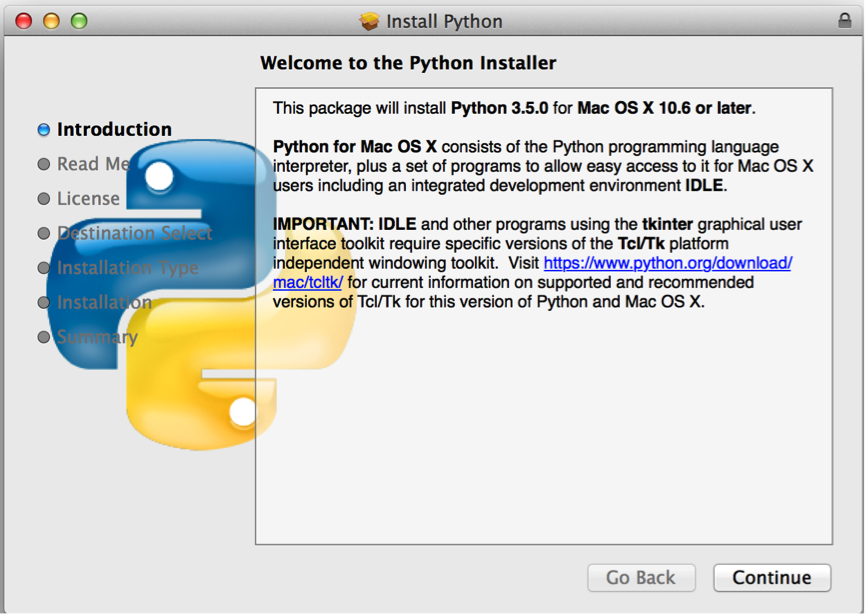
Task: Open the python.org download Tcl/Tk link
Action: (668, 263)
